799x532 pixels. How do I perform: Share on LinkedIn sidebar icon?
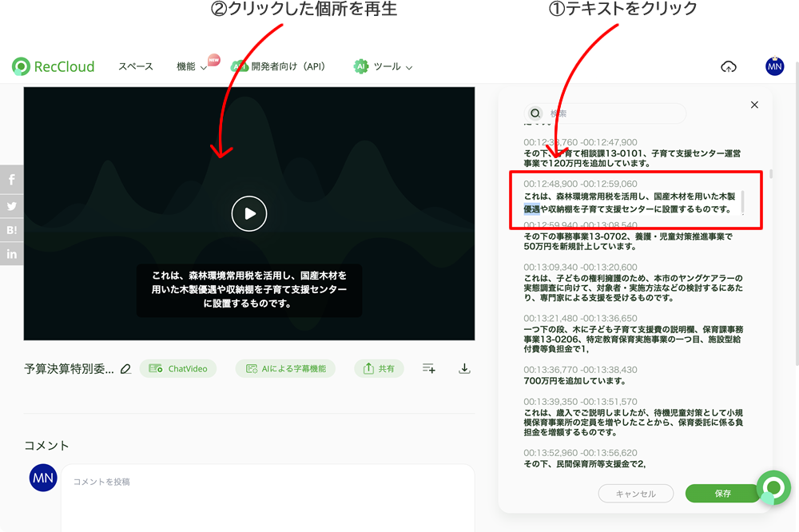pos(12,254)
